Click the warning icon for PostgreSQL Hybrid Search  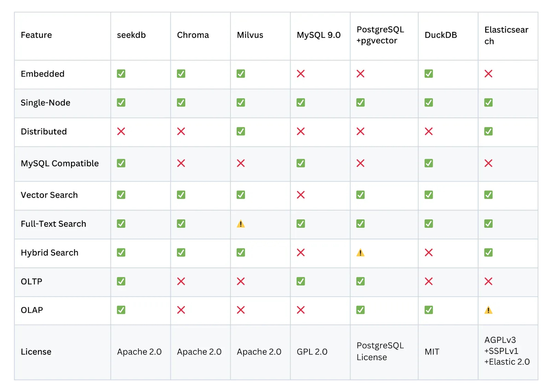[x=360, y=253]
